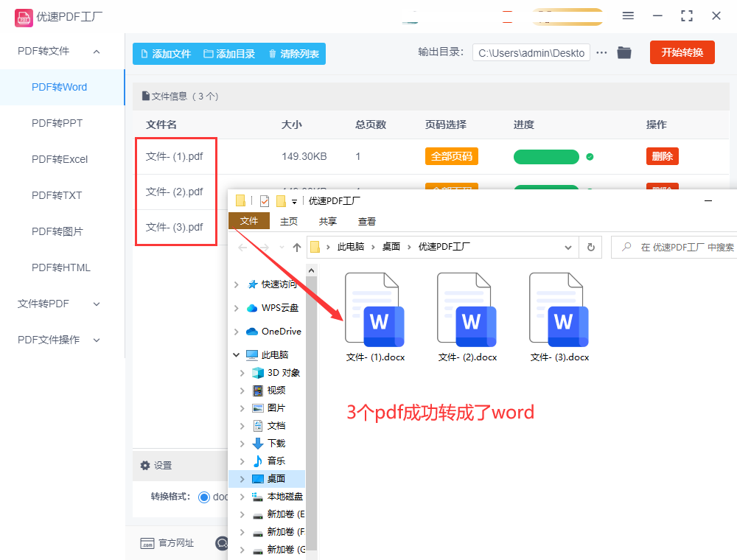
Task: Click 删除 for 文件- (1).pdf
Action: (663, 156)
